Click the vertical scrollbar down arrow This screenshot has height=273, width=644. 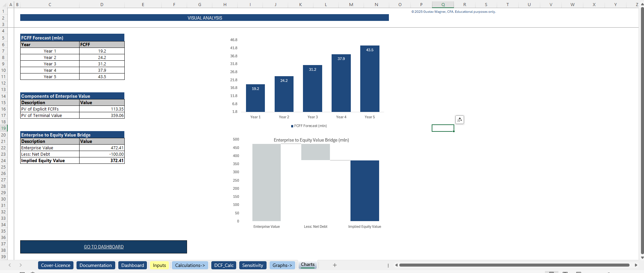pos(642,258)
